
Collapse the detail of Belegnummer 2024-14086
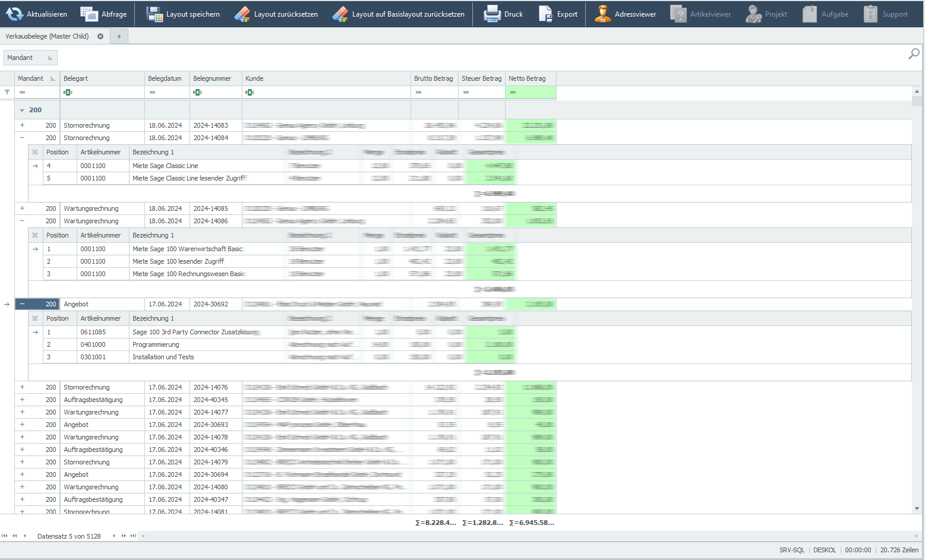pos(22,221)
